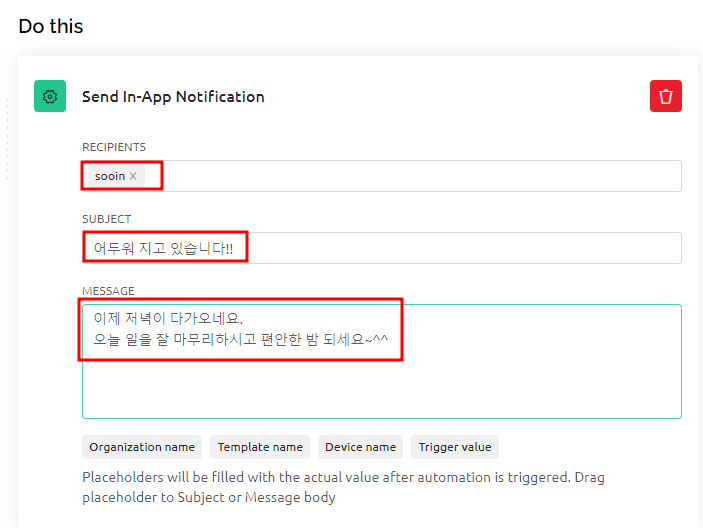Click the blank lower area of the Message box
Screen dimensions: 703x528
(x=382, y=388)
